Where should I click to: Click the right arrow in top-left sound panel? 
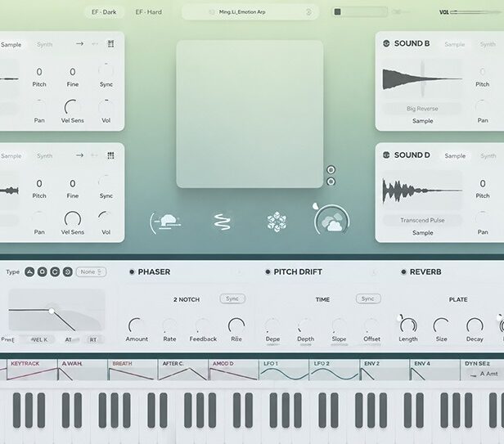[79, 43]
